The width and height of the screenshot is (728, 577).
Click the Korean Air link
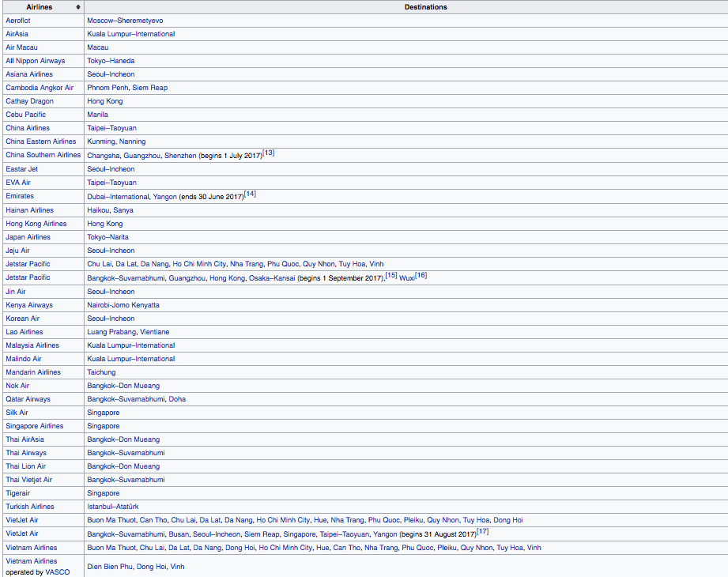click(23, 319)
